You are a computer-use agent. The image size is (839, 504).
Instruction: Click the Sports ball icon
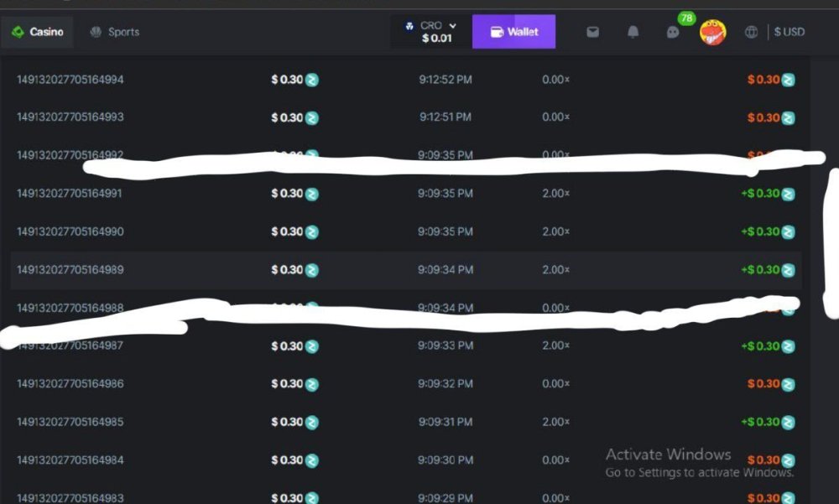pos(96,32)
